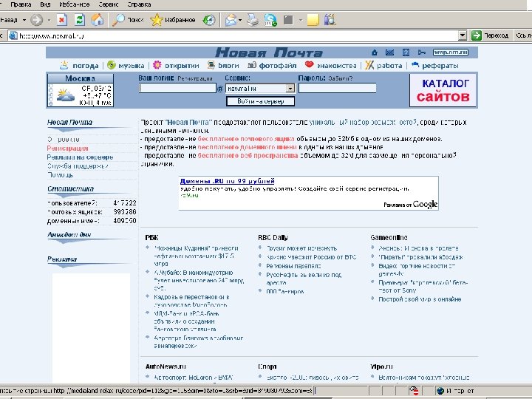Click the Messenger toolbar icon
Screen dimensions: 532x399
pos(270,20)
